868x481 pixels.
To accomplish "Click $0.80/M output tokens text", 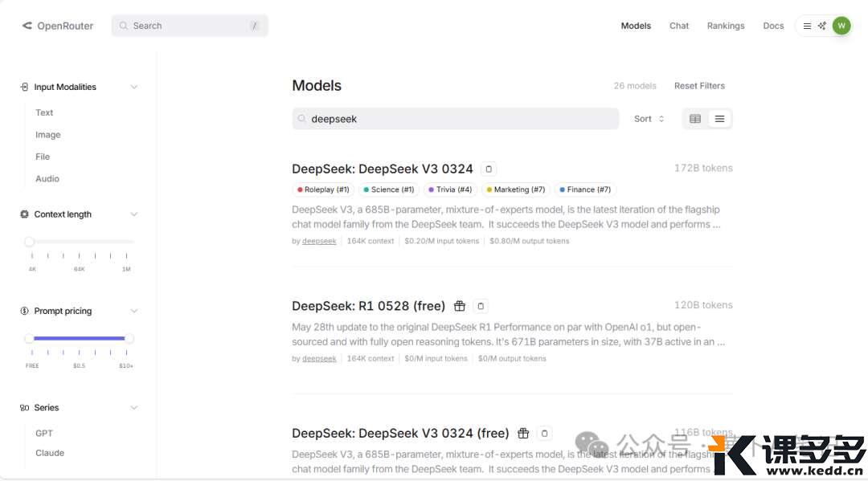I will [529, 241].
